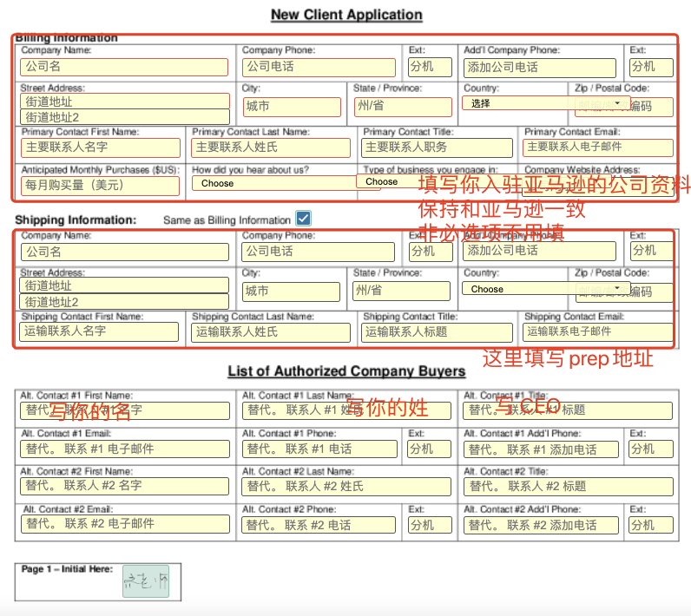This screenshot has height=616, width=691.
Task: Open the Billing Country dropdown
Action: [x=546, y=103]
